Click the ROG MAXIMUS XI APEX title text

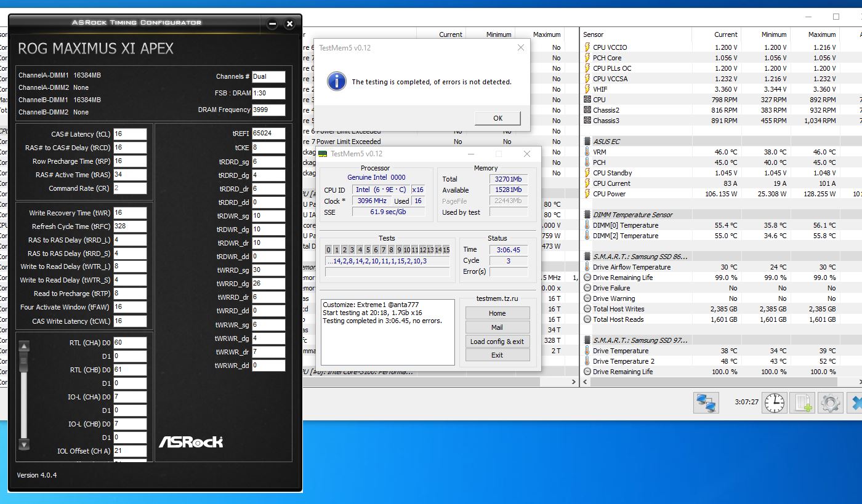coord(96,48)
